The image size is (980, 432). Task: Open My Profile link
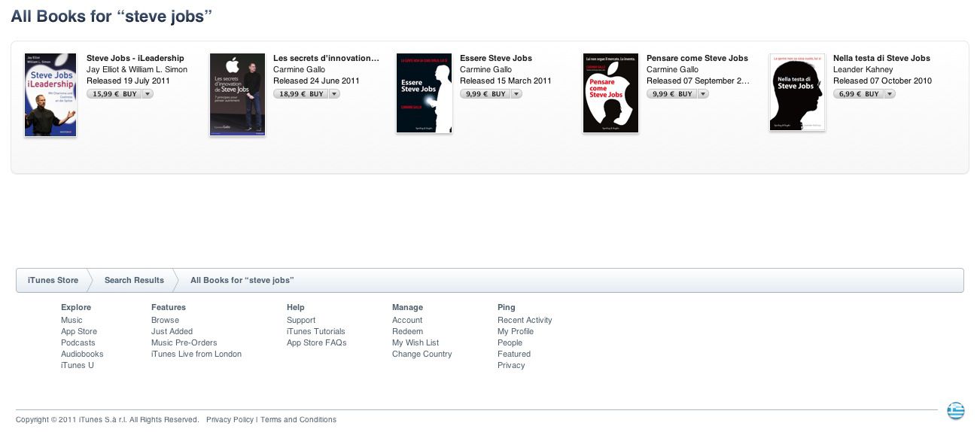click(x=516, y=331)
